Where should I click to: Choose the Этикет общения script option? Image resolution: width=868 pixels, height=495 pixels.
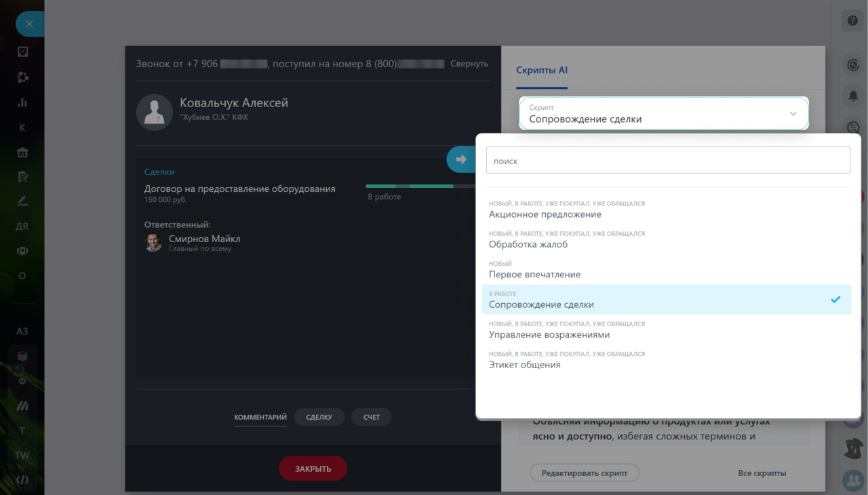point(524,365)
